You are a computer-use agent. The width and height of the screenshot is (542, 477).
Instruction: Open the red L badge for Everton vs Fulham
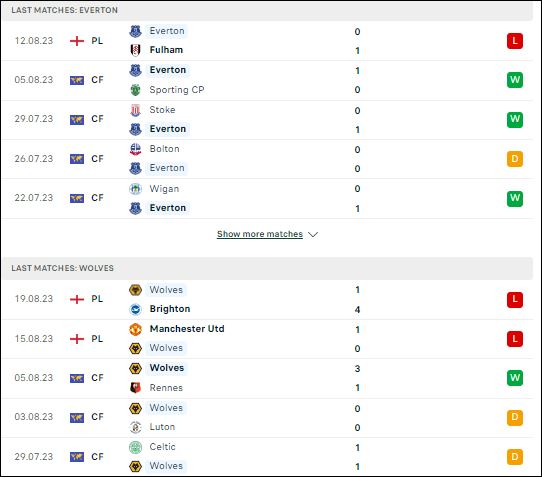[x=515, y=41]
